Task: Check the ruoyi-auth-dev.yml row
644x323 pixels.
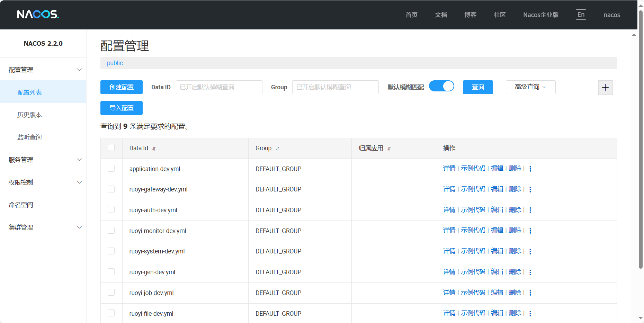Action: click(111, 209)
